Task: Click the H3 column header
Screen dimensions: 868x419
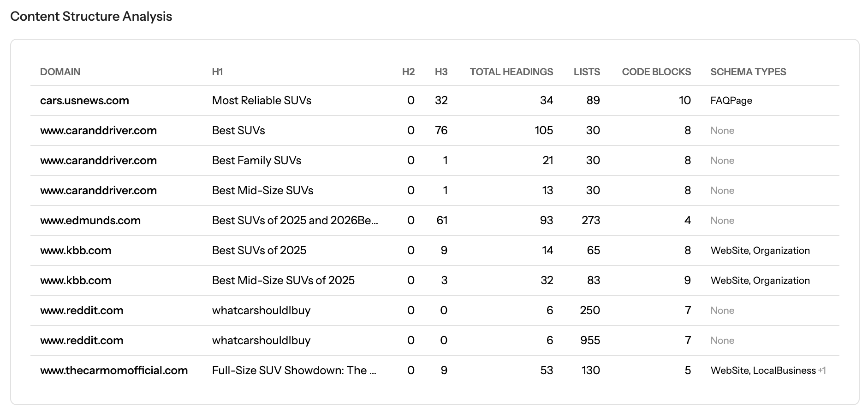Action: click(441, 72)
